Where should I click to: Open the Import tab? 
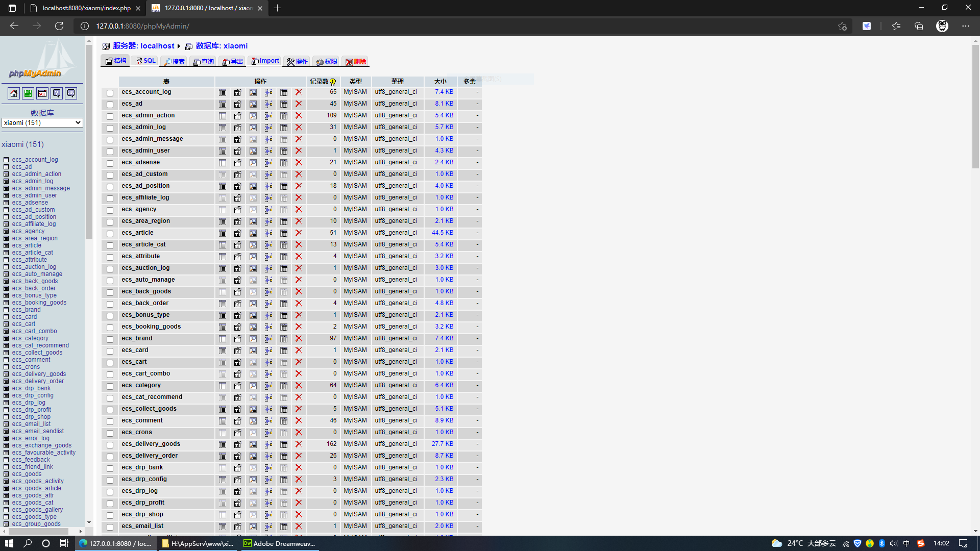265,61
